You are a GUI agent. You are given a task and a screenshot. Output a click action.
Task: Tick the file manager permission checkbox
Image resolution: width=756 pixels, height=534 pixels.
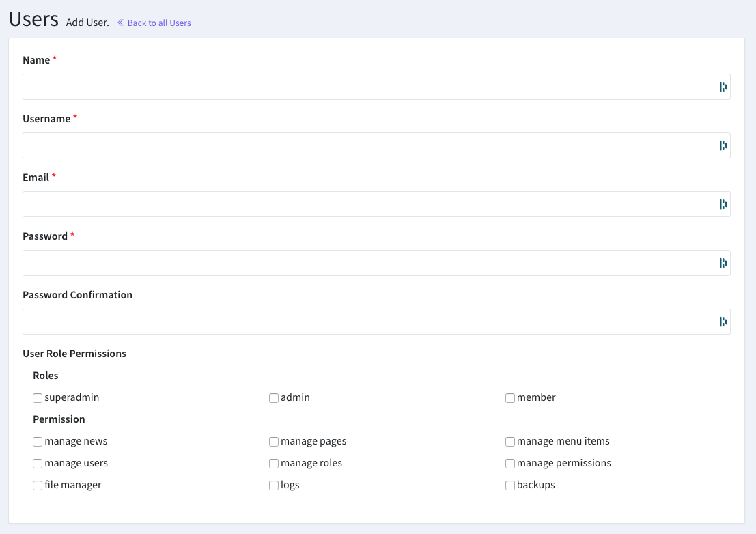[38, 486]
